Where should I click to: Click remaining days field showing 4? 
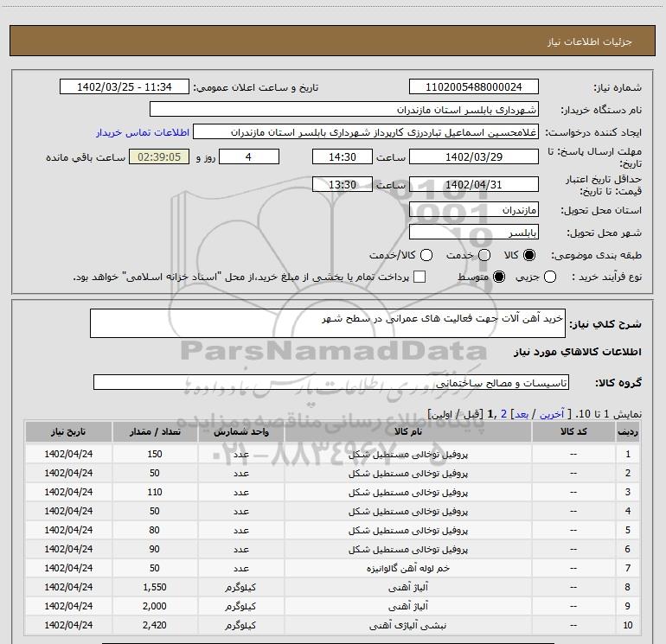[x=249, y=156]
